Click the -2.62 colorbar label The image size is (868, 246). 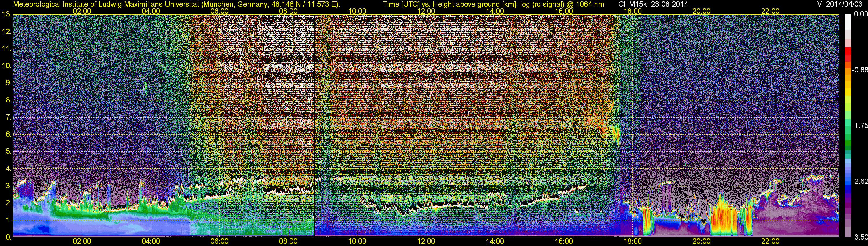pos(860,181)
